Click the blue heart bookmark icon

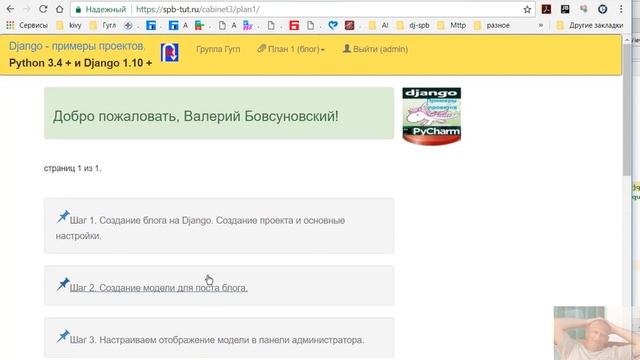[333, 25]
